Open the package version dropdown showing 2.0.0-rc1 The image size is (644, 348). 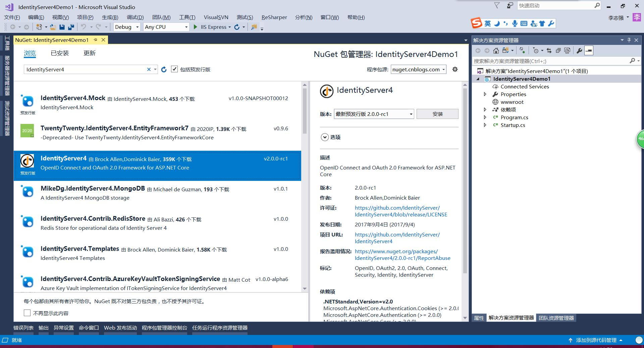point(374,114)
